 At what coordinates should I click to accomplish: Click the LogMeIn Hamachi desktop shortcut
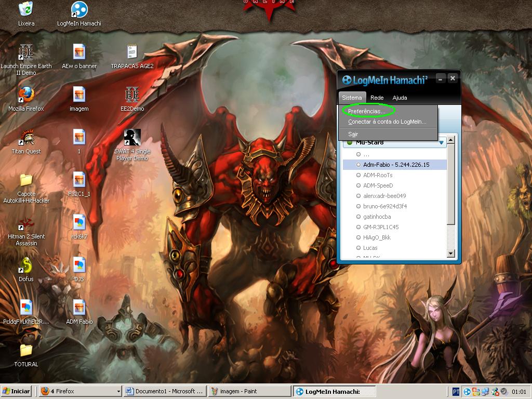(x=79, y=10)
